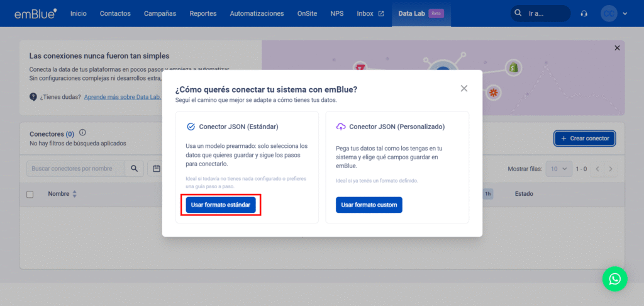Go to previous page arrow
The image size is (644, 306).
click(x=597, y=169)
